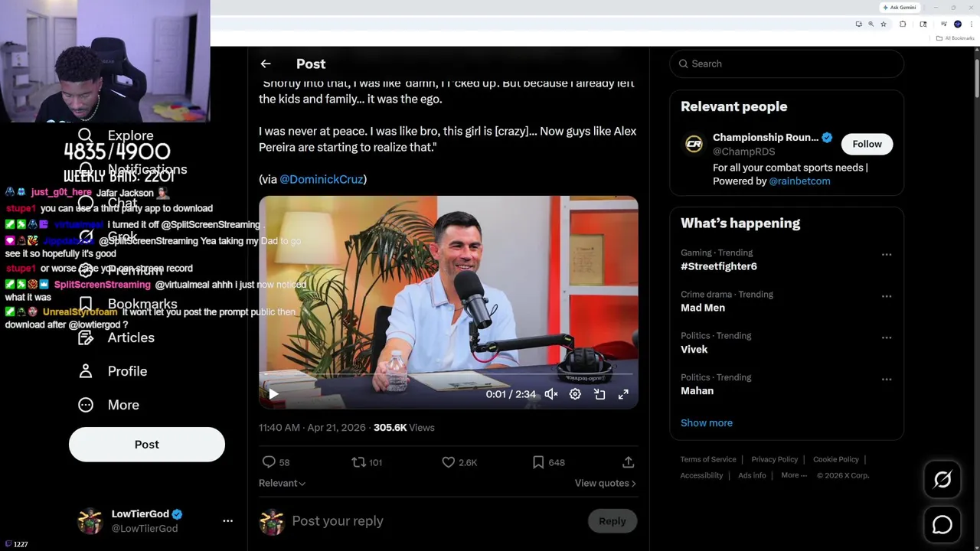980x551 pixels.
Task: Open the #Streetfighter6 trending topic
Action: (x=719, y=266)
